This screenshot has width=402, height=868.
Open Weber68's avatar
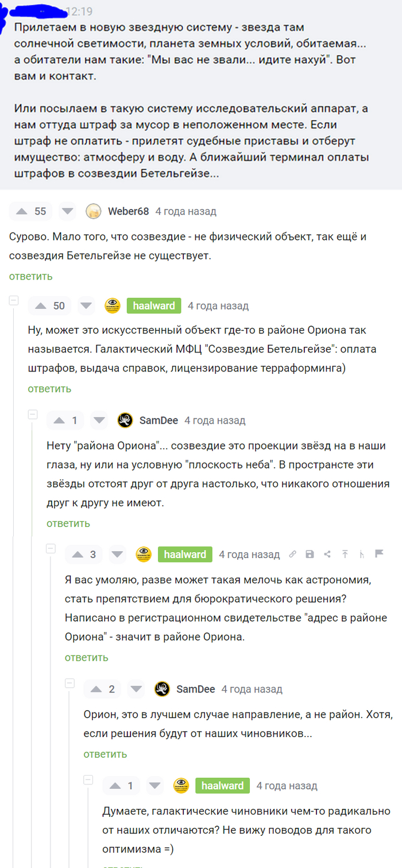(94, 211)
